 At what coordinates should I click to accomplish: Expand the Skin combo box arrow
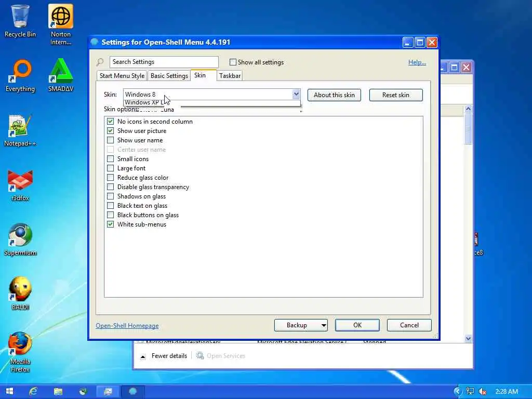296,95
